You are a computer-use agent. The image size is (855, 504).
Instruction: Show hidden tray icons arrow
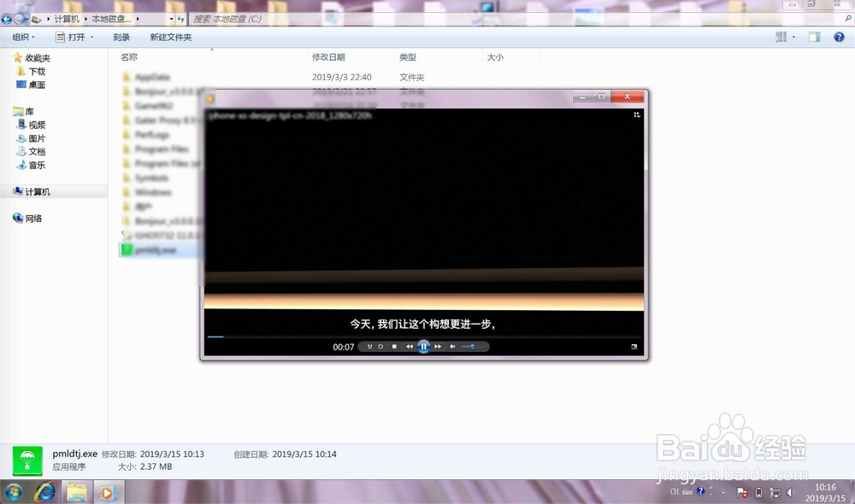(x=723, y=493)
